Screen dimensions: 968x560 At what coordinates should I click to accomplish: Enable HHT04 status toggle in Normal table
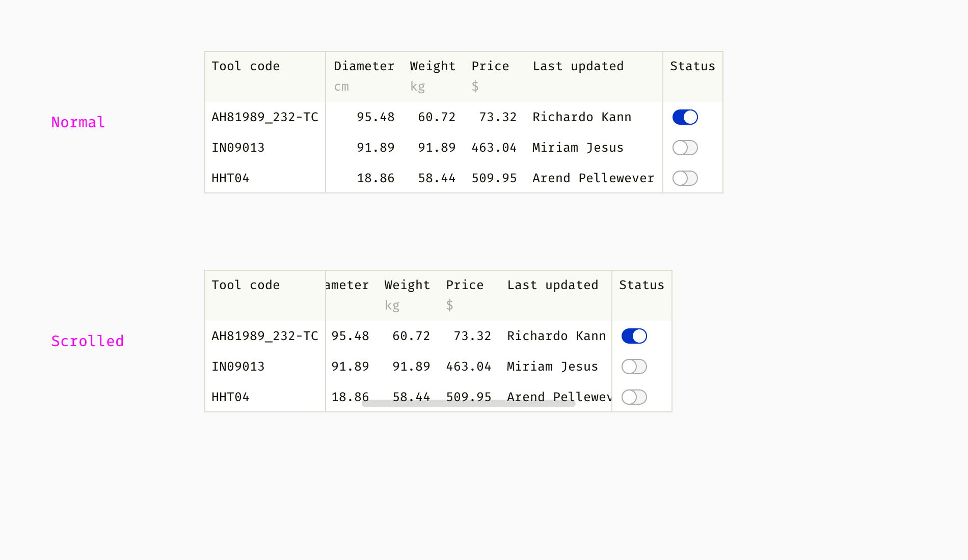[685, 178]
